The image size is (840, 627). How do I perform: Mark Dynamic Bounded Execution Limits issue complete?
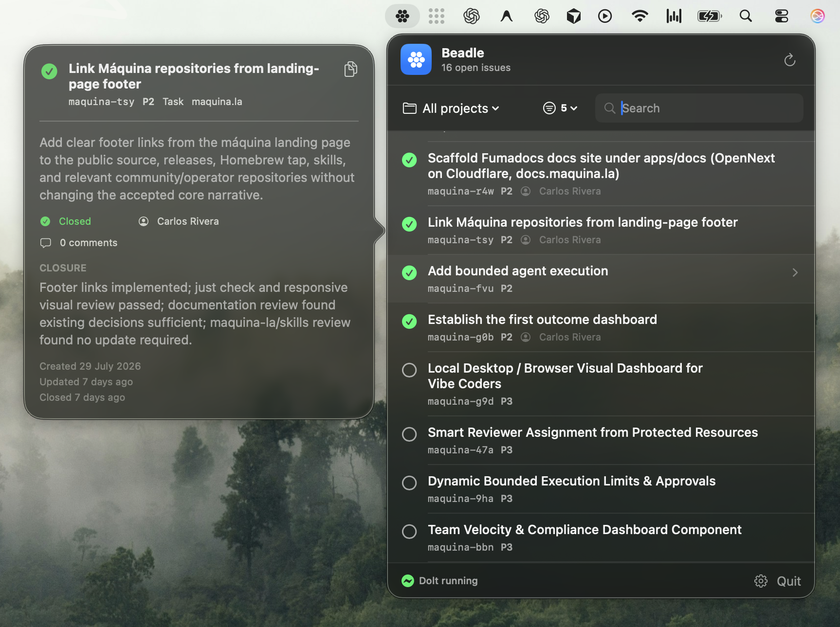click(409, 483)
